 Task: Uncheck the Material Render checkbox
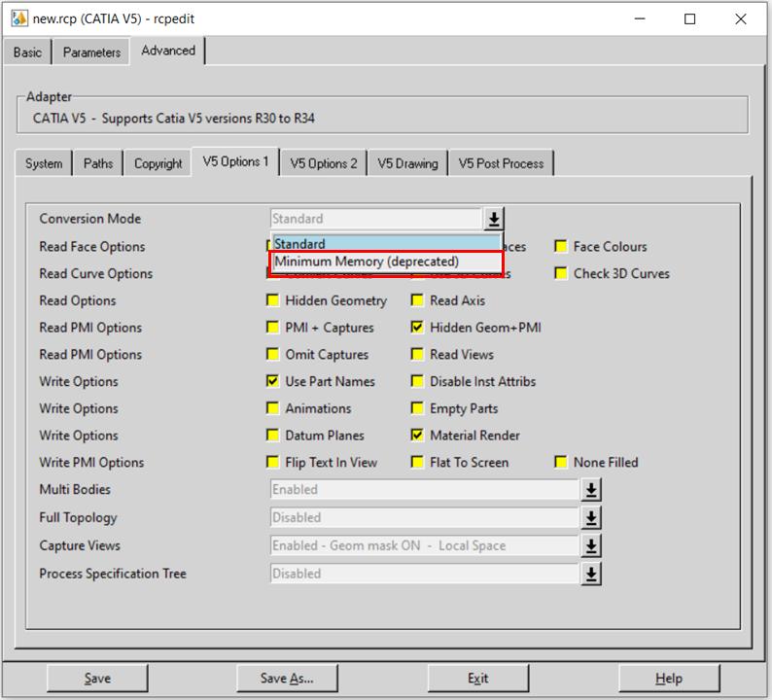pos(417,436)
